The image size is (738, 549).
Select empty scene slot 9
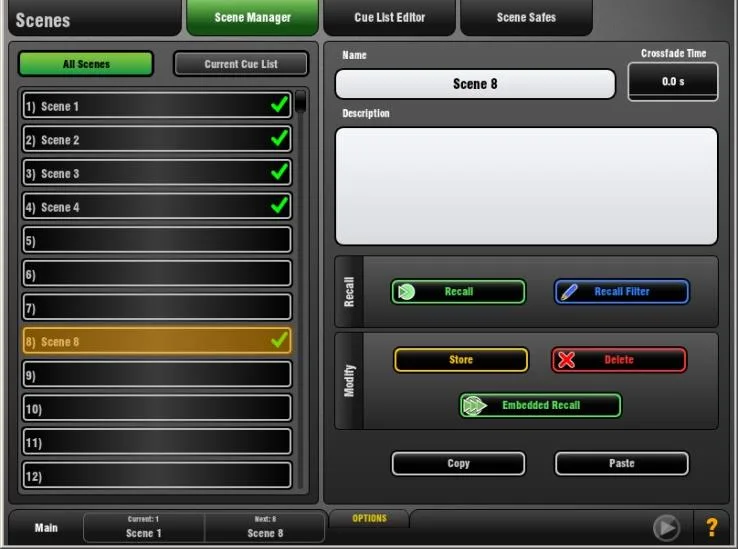[157, 374]
